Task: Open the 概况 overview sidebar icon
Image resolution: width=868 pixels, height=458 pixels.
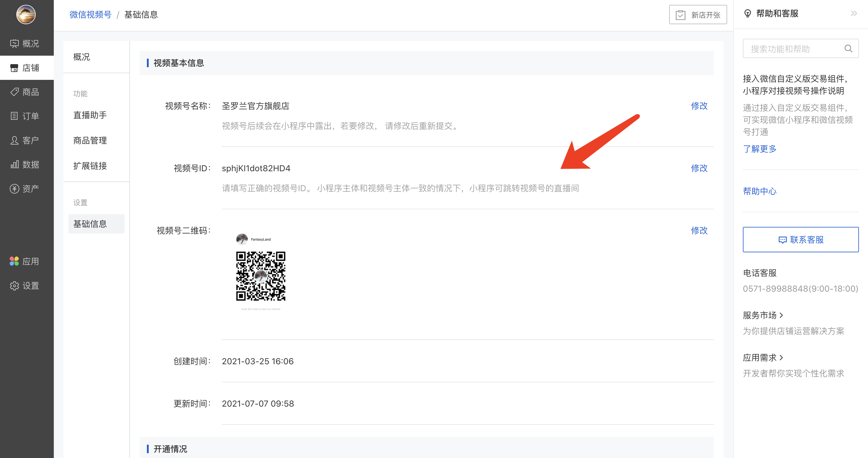Action: click(14, 44)
